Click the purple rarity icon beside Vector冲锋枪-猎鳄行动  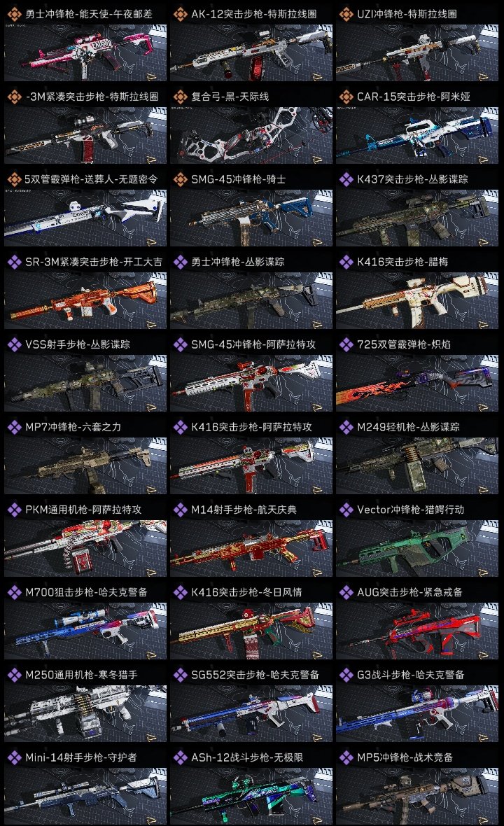346,510
